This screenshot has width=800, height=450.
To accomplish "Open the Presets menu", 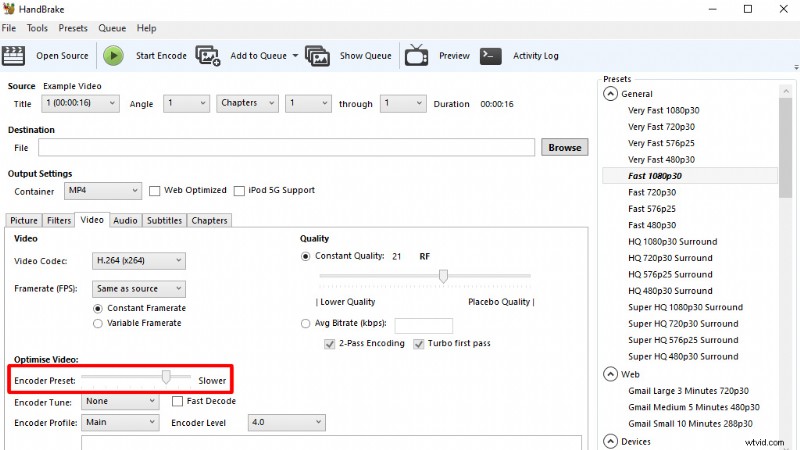I will coord(73,28).
